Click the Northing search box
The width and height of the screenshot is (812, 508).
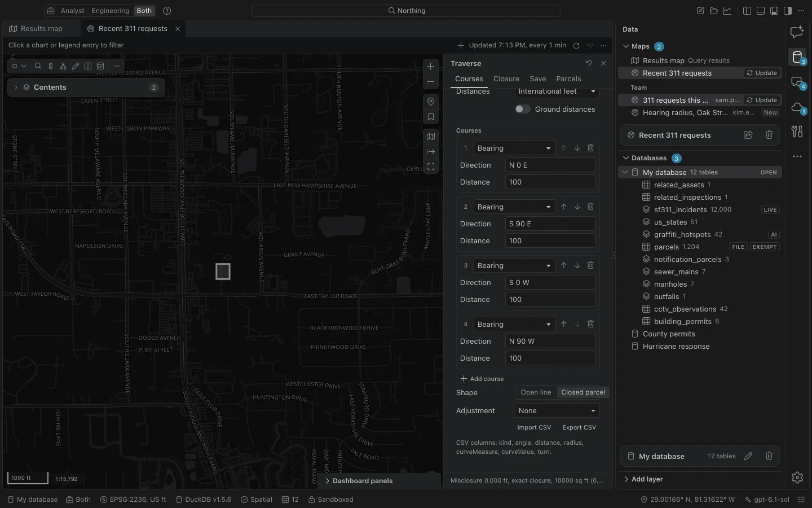(x=406, y=11)
